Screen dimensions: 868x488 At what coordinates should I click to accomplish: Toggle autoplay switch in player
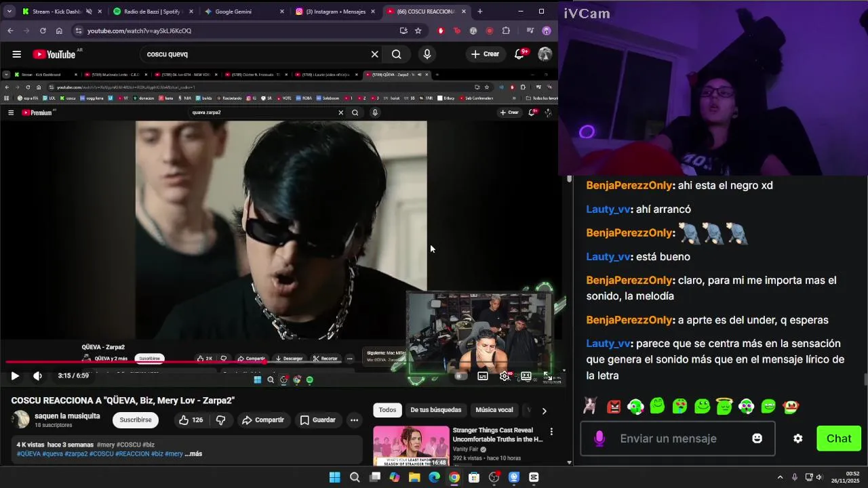(x=460, y=375)
